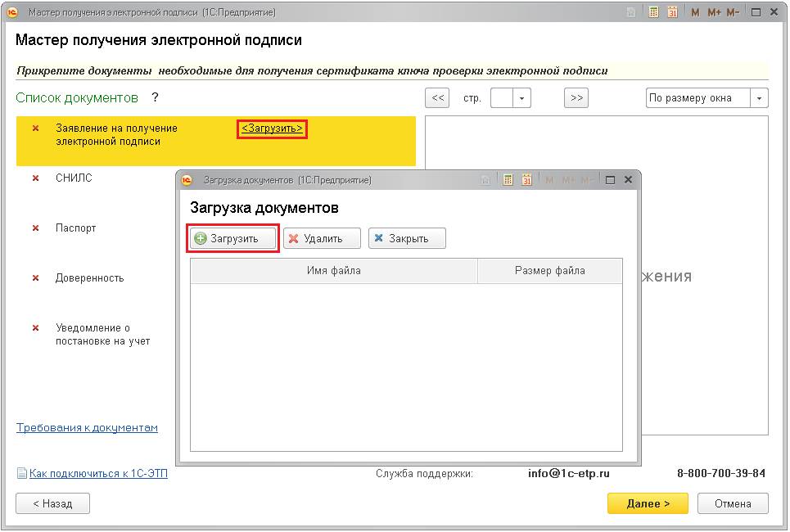Open calculator icon in main window title bar
The image size is (790, 532).
653,12
